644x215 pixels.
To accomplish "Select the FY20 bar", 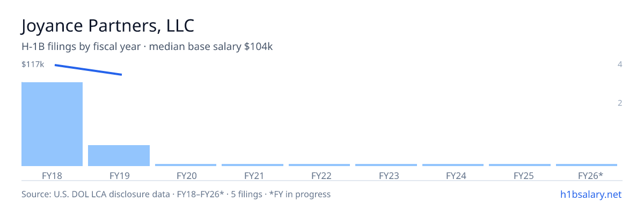I will [x=186, y=165].
